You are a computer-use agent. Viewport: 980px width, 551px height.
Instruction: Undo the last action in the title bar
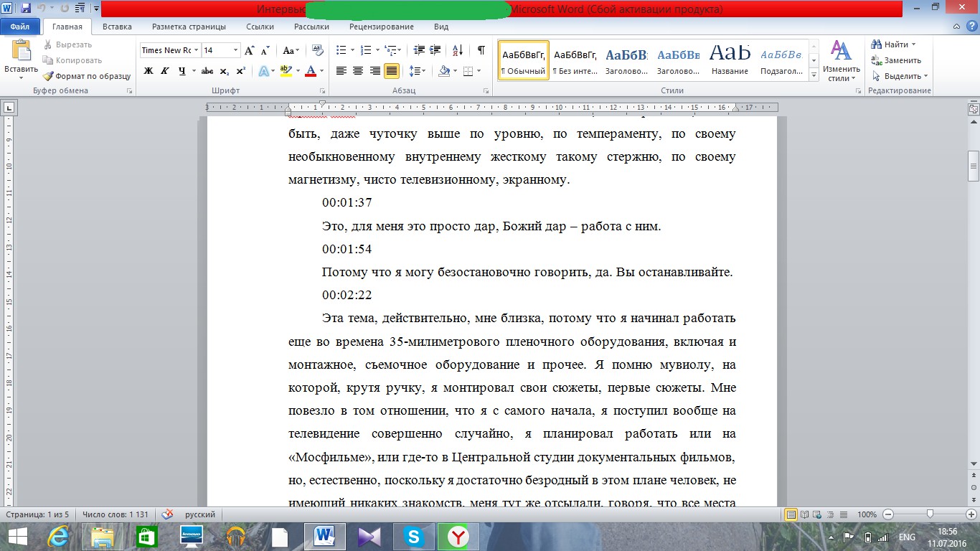coord(42,9)
